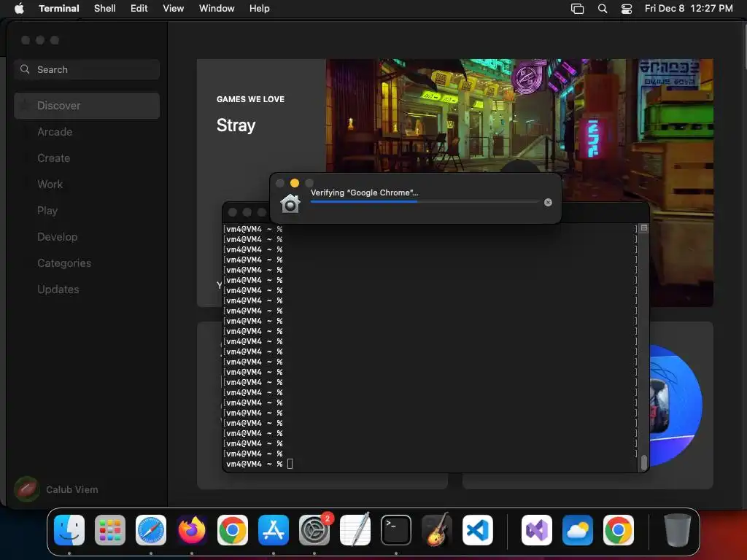The height and width of the screenshot is (560, 747).
Task: Open the weather cloud app in the Dock
Action: coord(578,530)
